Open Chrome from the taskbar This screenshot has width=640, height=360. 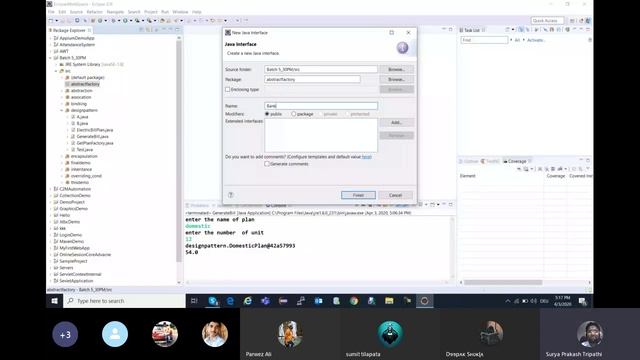coord(354,301)
